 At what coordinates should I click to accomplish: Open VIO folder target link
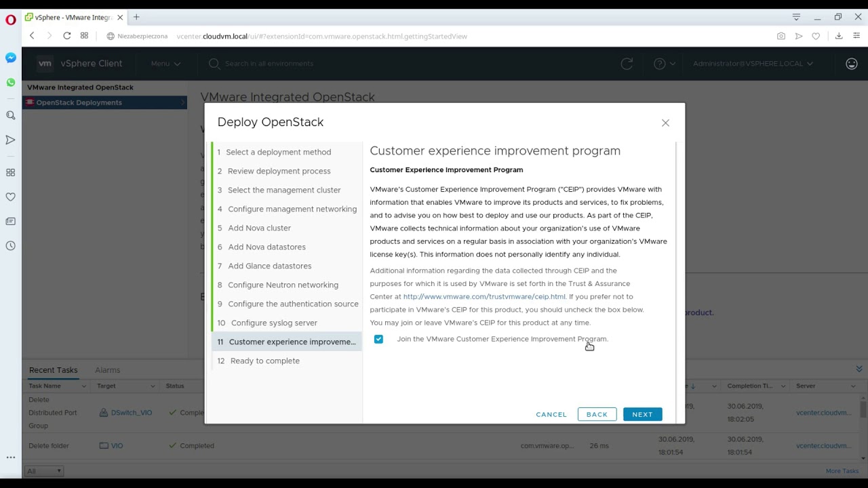coord(117,446)
